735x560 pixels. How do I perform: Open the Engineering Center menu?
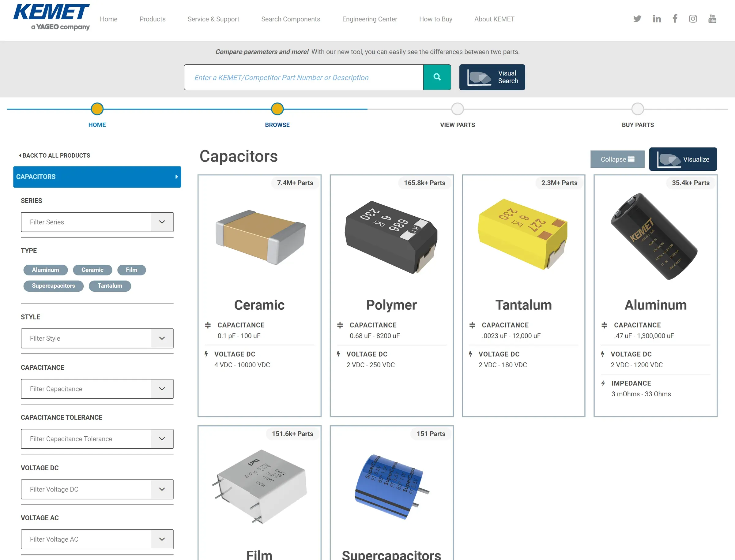[x=369, y=19]
